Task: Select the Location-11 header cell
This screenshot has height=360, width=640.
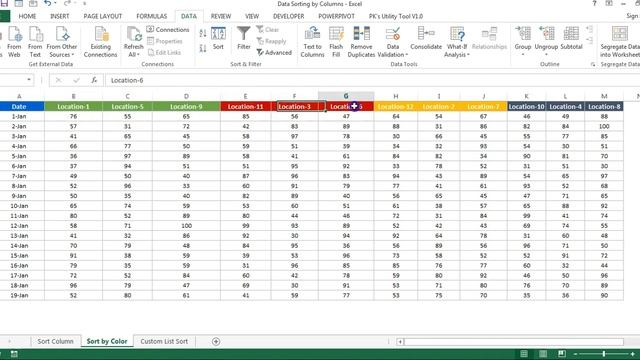Action: point(245,107)
